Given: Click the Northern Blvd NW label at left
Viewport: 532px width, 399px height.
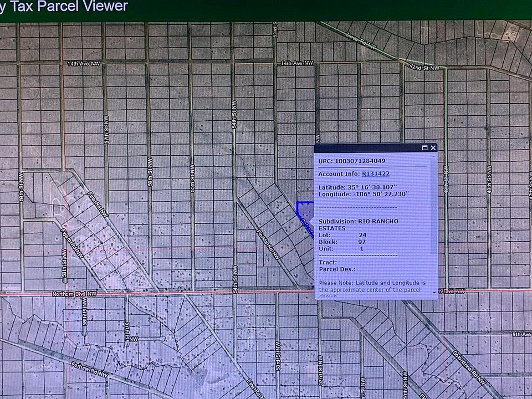Looking at the screenshot, I should [x=74, y=294].
